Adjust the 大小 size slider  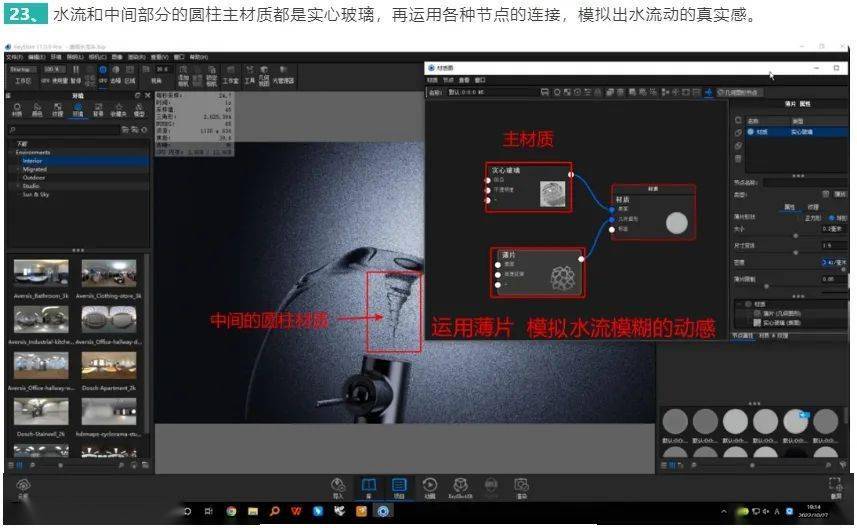(x=796, y=235)
